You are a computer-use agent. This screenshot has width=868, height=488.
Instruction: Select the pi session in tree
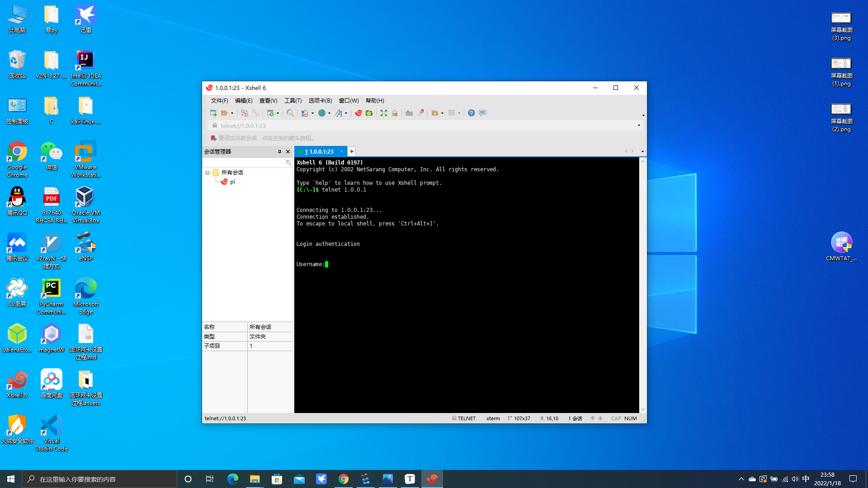pyautogui.click(x=232, y=182)
